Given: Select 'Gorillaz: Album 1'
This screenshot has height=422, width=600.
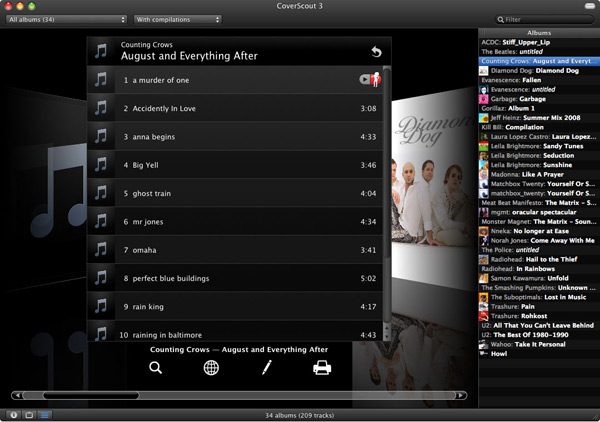Looking at the screenshot, I should click(539, 108).
